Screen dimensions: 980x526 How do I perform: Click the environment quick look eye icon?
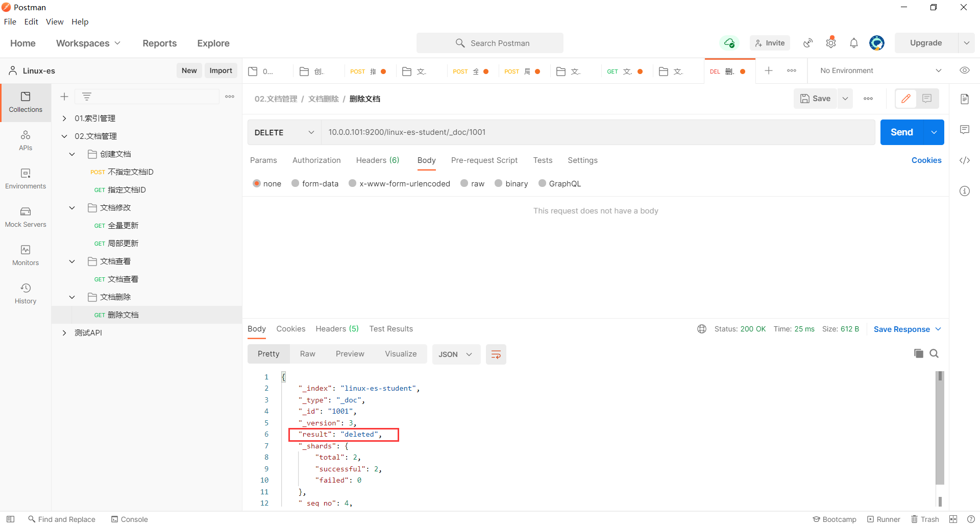(x=965, y=70)
